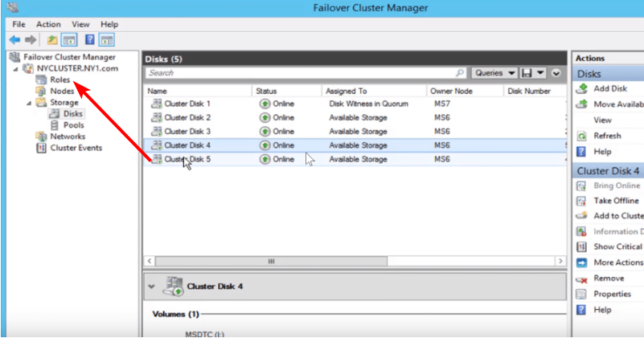Select the Cluster Disk 2 row
The image size is (644, 338).
pos(355,118)
